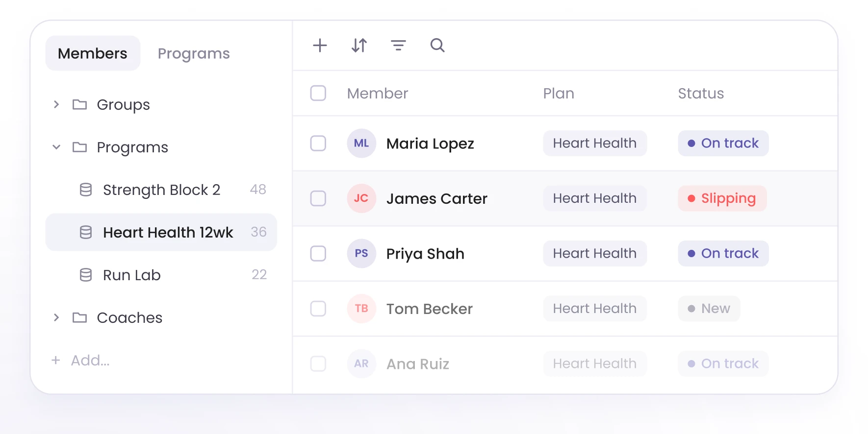Click the Heart Health 12wk database icon
This screenshot has width=868, height=434.
pyautogui.click(x=86, y=232)
